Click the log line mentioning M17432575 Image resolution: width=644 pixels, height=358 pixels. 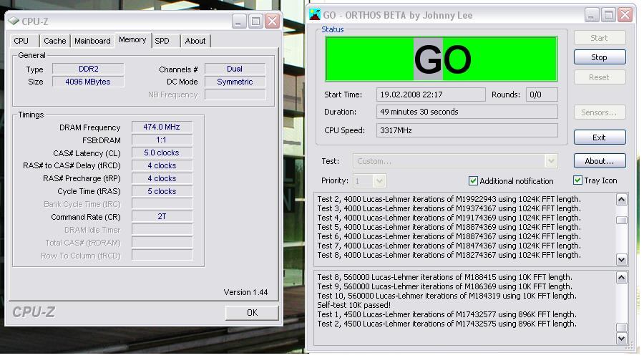coord(447,324)
